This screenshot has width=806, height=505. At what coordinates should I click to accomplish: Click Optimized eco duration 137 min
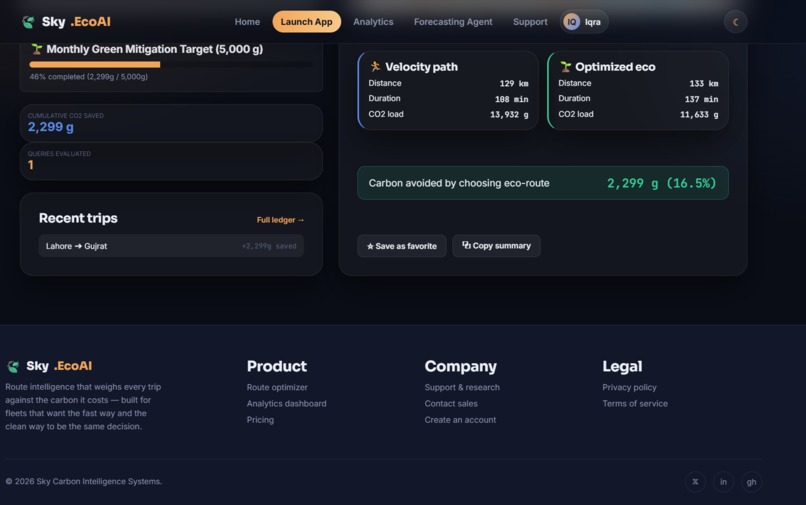(701, 99)
